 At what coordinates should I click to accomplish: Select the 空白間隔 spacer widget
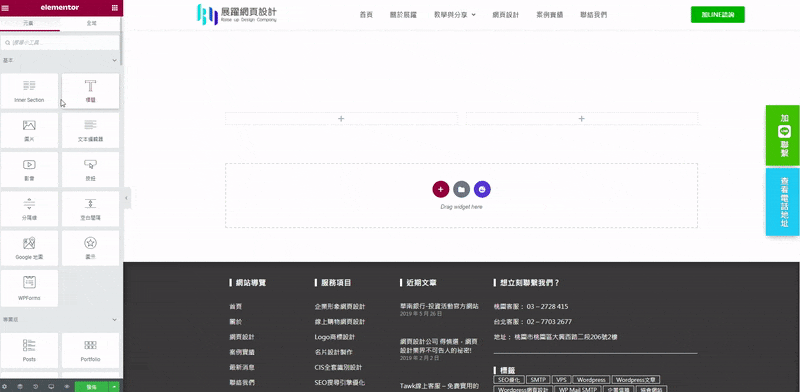tap(90, 209)
